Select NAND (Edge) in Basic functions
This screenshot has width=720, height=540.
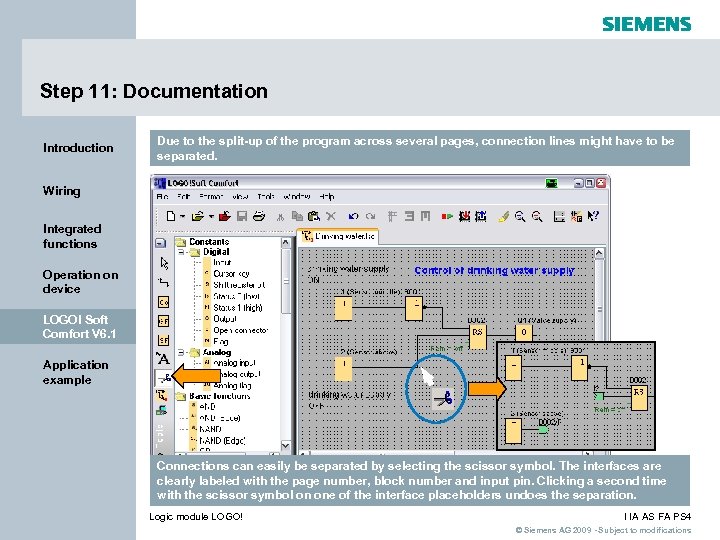(x=222, y=441)
